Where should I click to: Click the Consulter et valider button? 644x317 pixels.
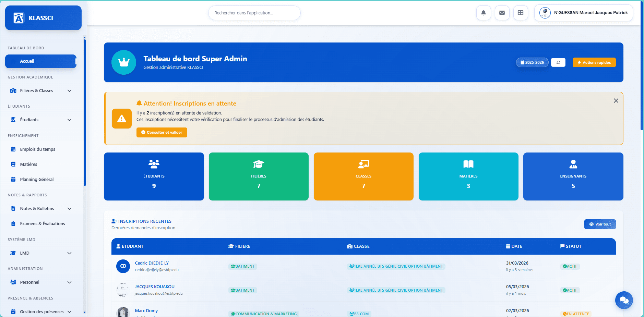coord(162,133)
